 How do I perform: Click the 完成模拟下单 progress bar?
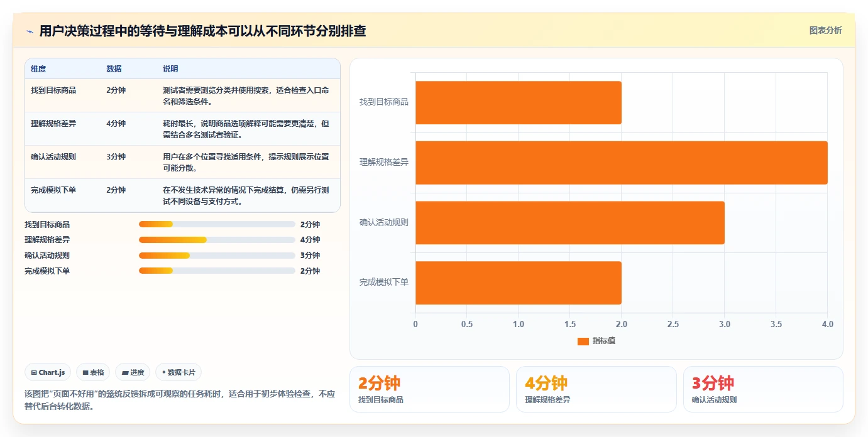[x=217, y=271]
